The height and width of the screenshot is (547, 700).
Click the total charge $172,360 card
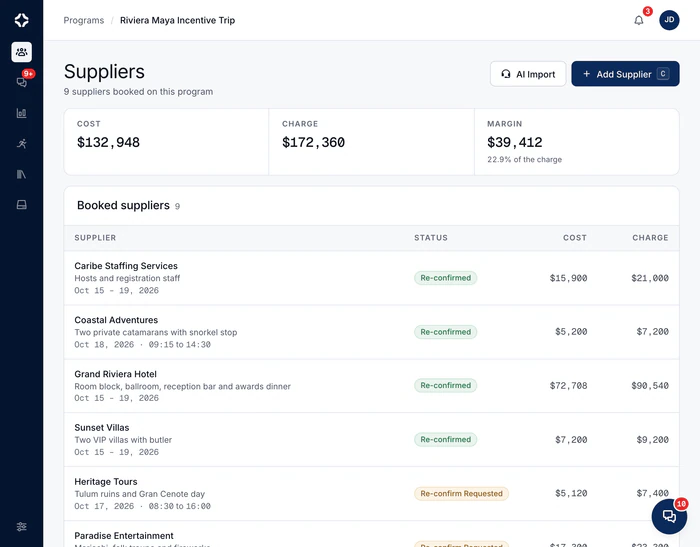tap(371, 142)
